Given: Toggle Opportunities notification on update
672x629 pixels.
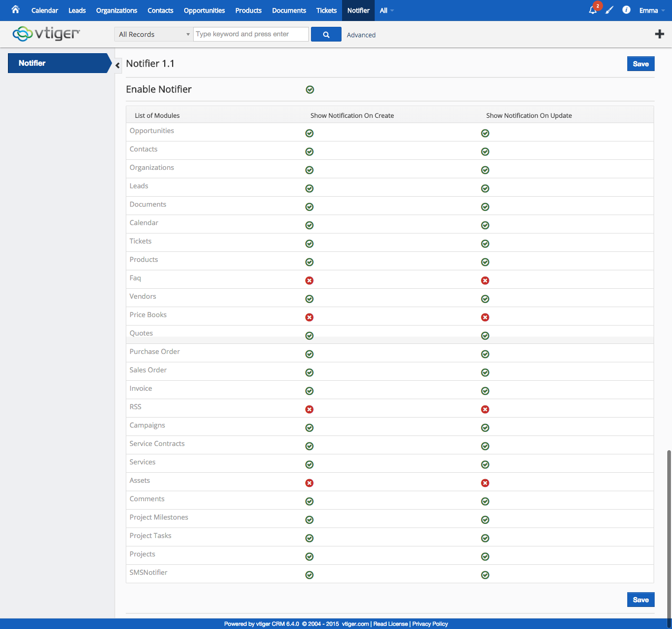Looking at the screenshot, I should 485,134.
